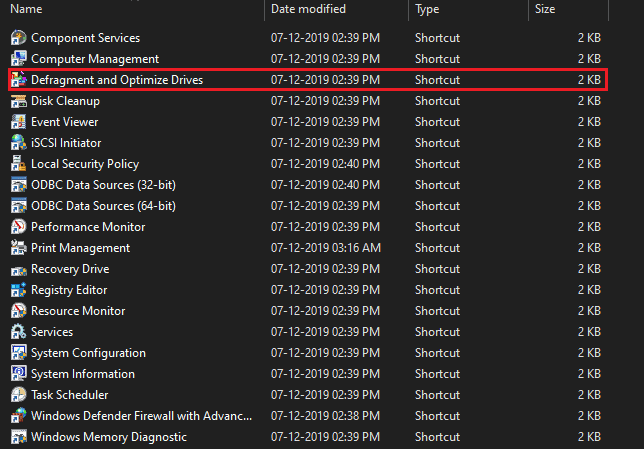The height and width of the screenshot is (449, 644).
Task: Select the Computer Management file name
Action: (x=95, y=59)
